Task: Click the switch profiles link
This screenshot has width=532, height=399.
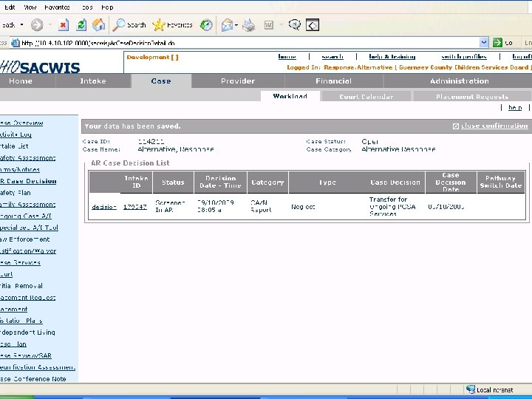Action: 464,57
